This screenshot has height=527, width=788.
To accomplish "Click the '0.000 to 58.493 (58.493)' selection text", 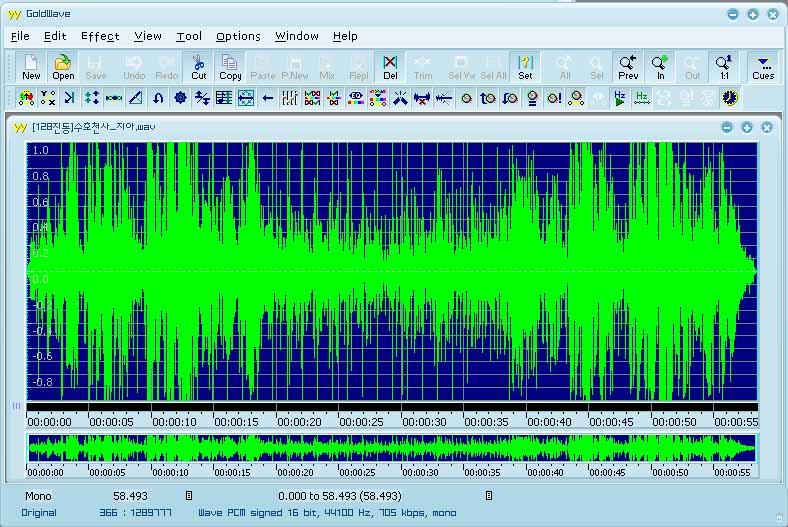I will (x=340, y=496).
